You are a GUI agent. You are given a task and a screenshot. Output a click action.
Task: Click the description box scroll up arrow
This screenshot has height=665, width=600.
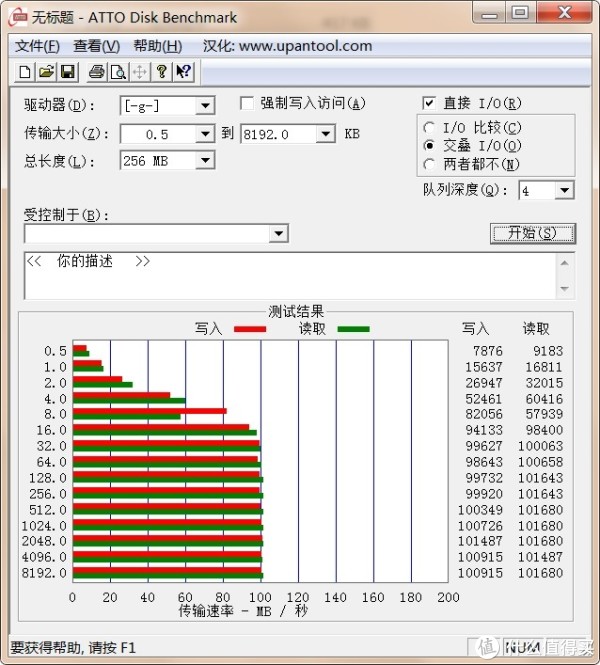point(564,263)
